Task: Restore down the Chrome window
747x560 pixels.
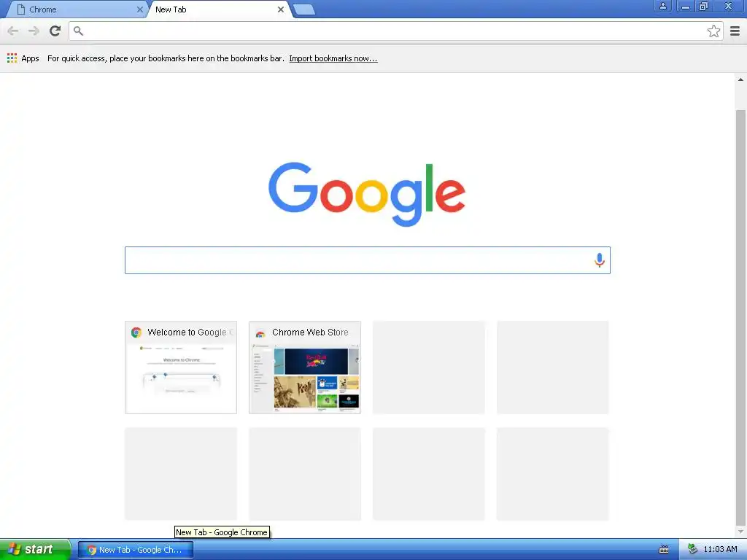Action: click(704, 6)
